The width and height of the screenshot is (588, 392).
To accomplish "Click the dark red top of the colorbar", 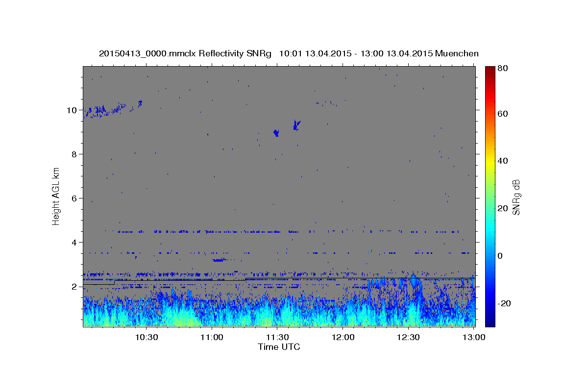I will click(490, 70).
